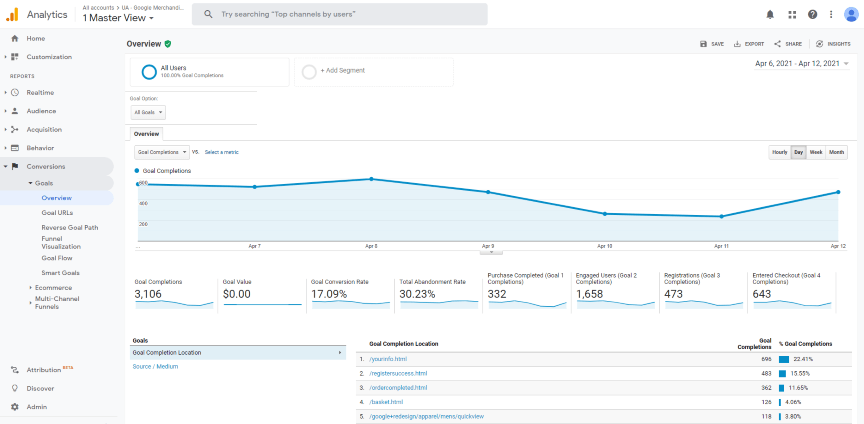This screenshot has height=424, width=864.
Task: Click the Customization dashboard icon
Action: click(15, 57)
